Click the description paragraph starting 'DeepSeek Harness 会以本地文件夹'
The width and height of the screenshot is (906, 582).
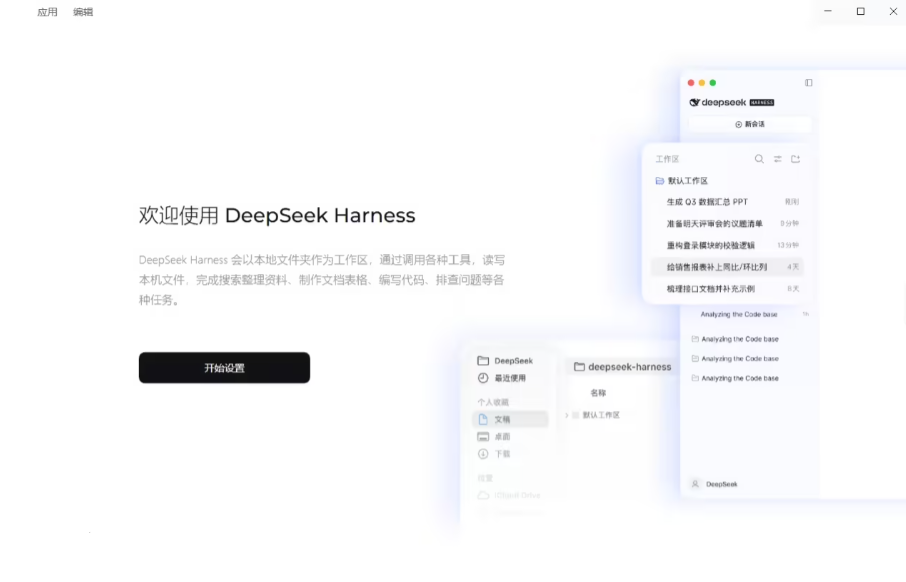322,280
